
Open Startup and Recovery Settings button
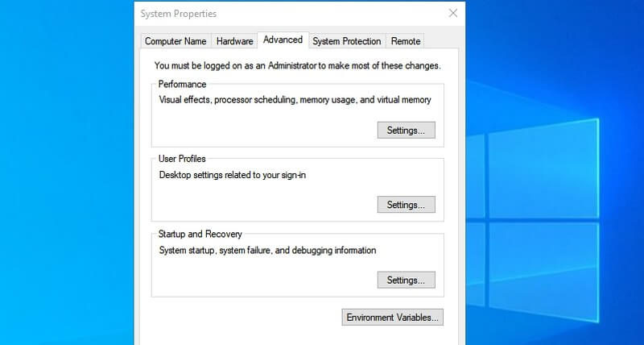(x=407, y=280)
